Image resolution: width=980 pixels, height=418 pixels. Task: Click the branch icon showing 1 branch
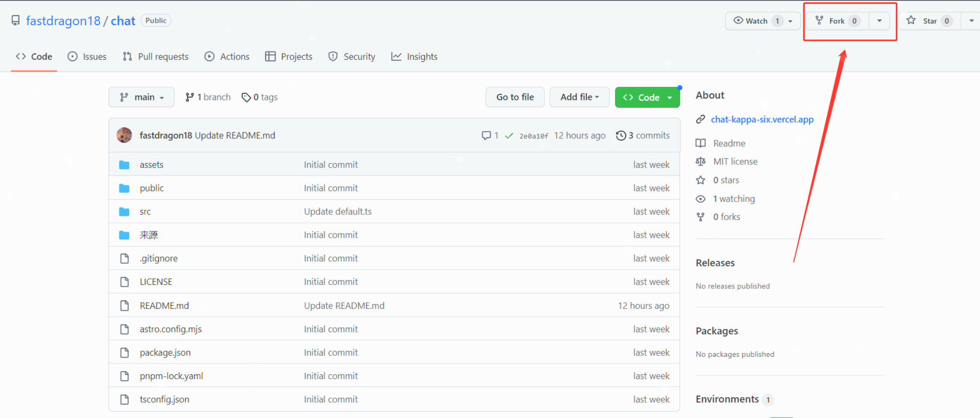(x=190, y=97)
